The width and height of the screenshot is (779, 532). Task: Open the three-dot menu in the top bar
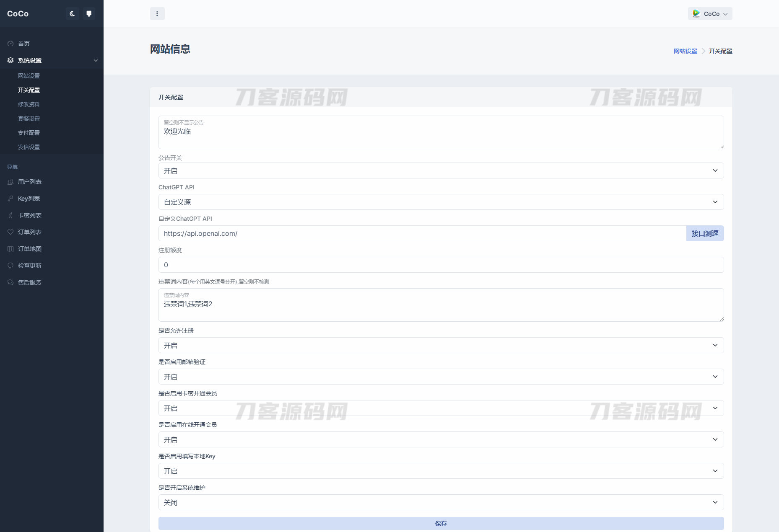[x=157, y=14]
